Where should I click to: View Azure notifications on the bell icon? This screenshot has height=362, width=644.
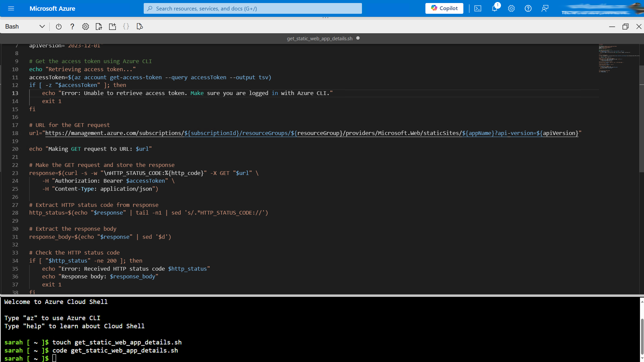[x=495, y=8]
